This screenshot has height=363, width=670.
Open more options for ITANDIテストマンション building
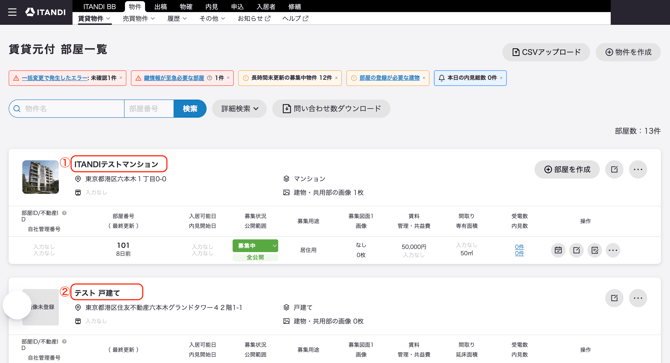coord(638,170)
